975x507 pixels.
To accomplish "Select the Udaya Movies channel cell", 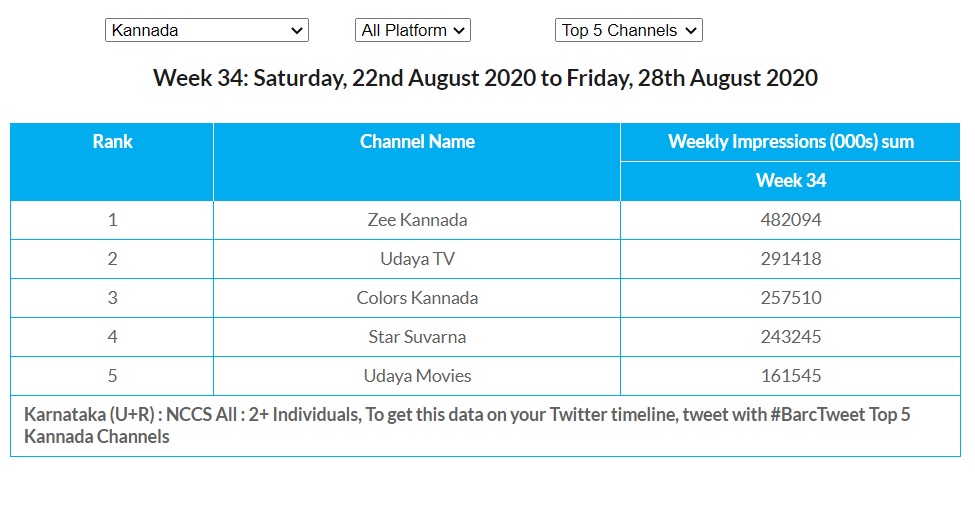I will coord(417,376).
